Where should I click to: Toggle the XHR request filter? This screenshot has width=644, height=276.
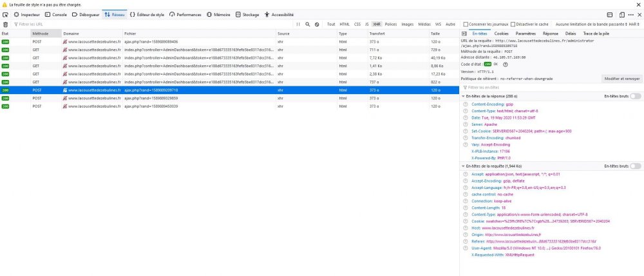(377, 25)
